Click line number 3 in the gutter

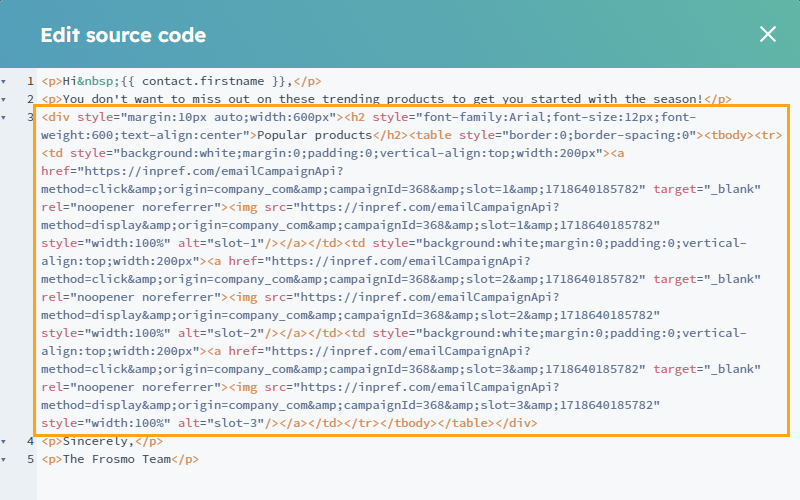click(x=30, y=117)
